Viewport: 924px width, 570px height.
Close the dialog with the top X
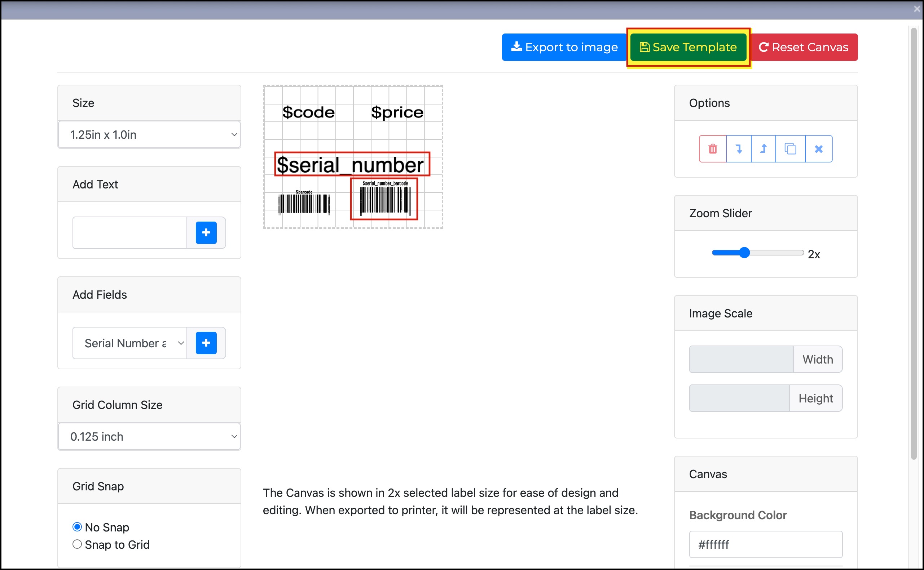pyautogui.click(x=916, y=9)
